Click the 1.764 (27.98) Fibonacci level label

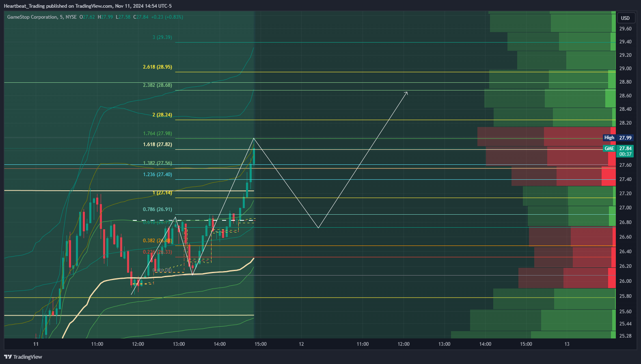[158, 134]
